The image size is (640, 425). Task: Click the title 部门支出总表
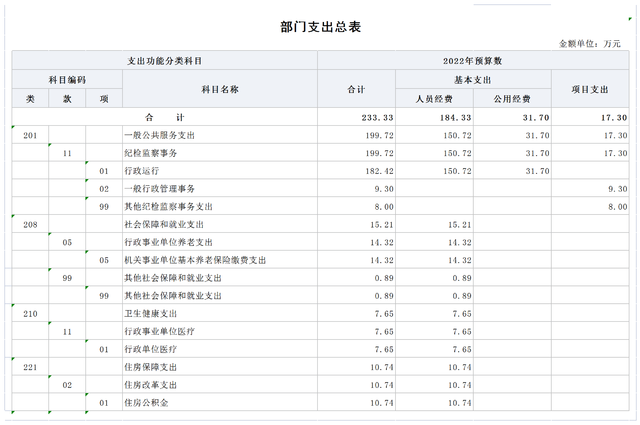pyautogui.click(x=320, y=27)
